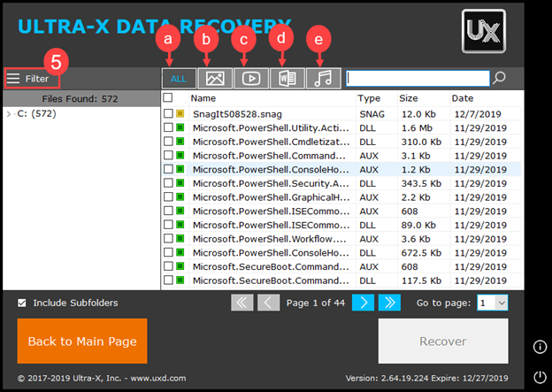Filter results to video files
The width and height of the screenshot is (552, 392).
[251, 78]
